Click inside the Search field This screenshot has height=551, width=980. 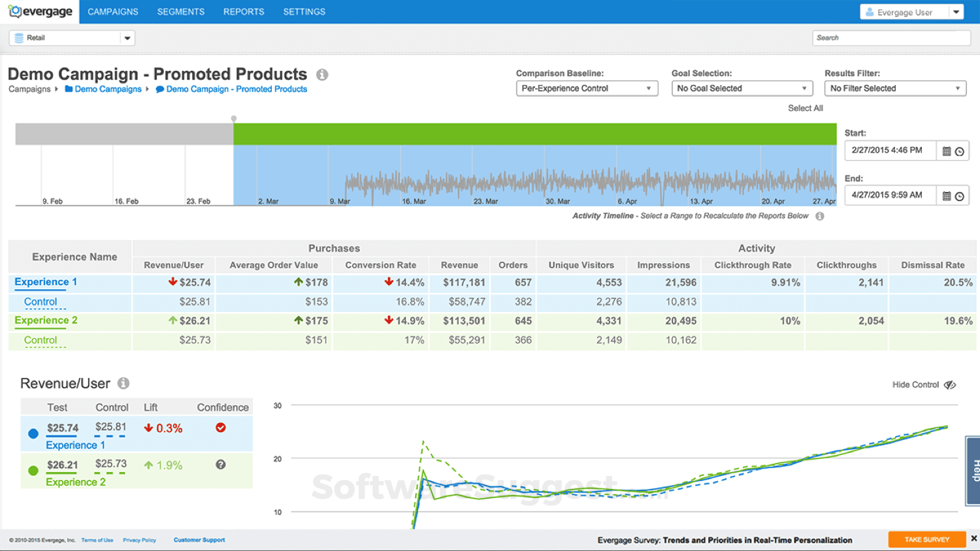click(x=891, y=37)
